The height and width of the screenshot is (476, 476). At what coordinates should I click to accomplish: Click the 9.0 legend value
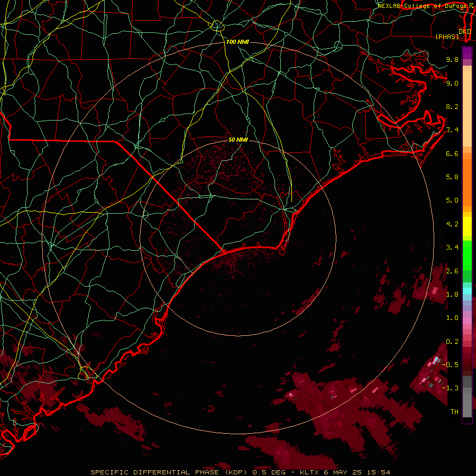point(452,83)
